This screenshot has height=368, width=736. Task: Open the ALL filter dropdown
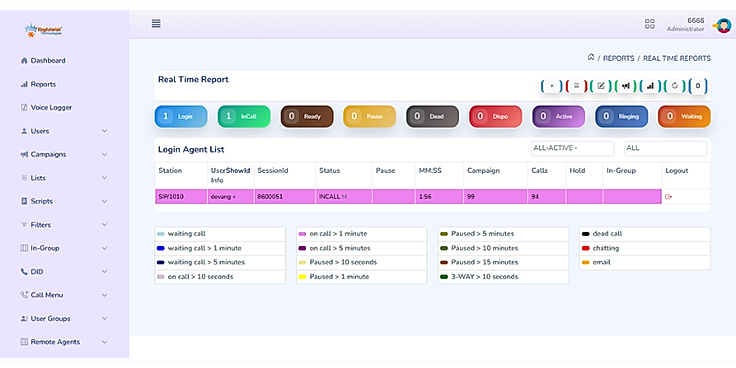pos(666,148)
